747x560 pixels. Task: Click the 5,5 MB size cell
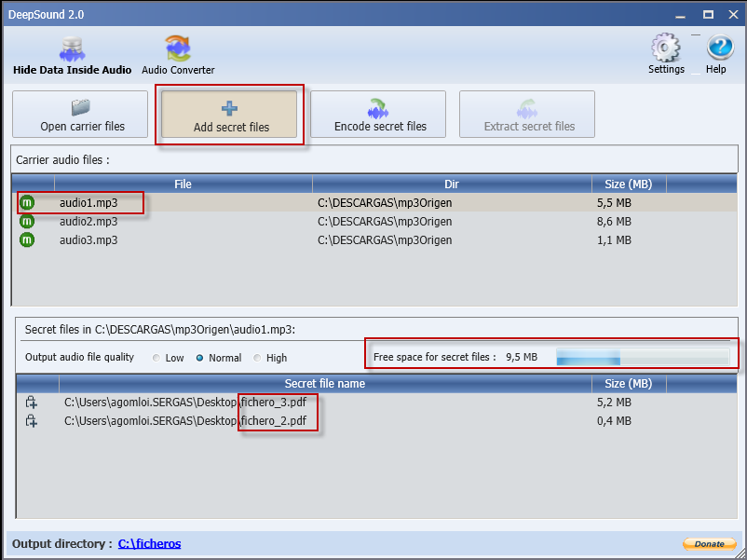pyautogui.click(x=614, y=202)
